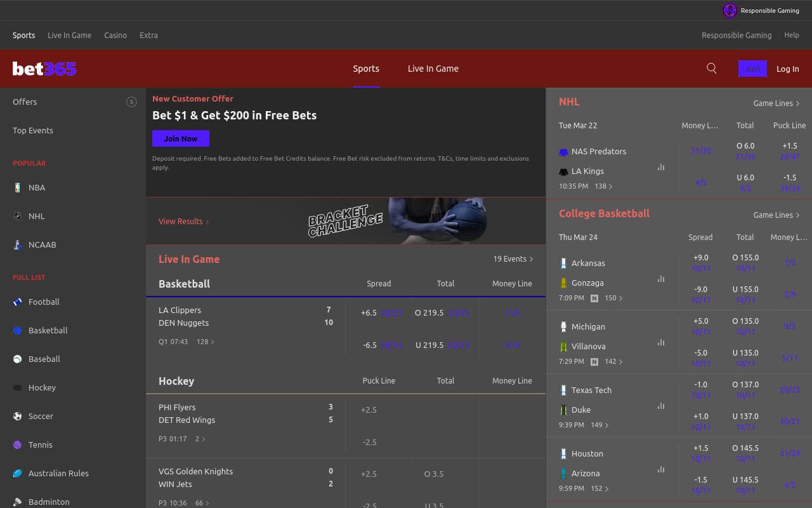Image resolution: width=812 pixels, height=508 pixels.
Task: Click the Join button in header
Action: (x=752, y=69)
